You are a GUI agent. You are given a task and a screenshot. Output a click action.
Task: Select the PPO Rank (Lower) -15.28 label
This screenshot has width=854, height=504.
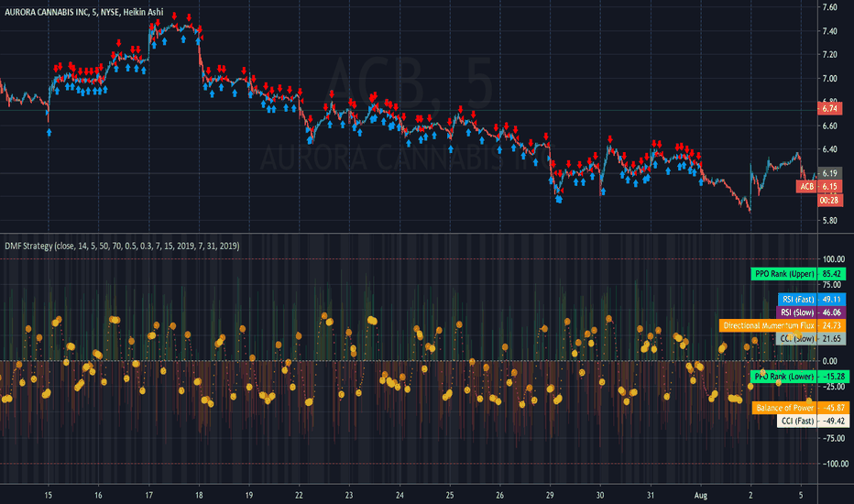(x=800, y=376)
